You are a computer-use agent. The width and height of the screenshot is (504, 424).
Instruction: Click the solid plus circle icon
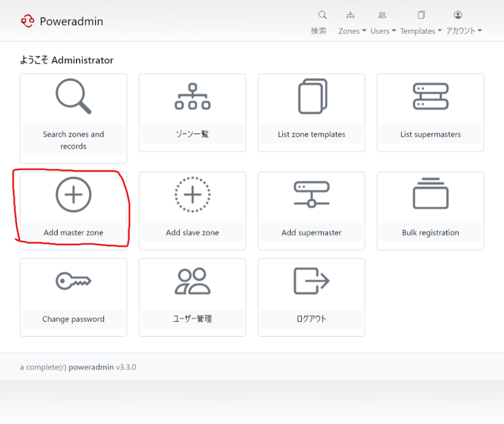point(74,194)
